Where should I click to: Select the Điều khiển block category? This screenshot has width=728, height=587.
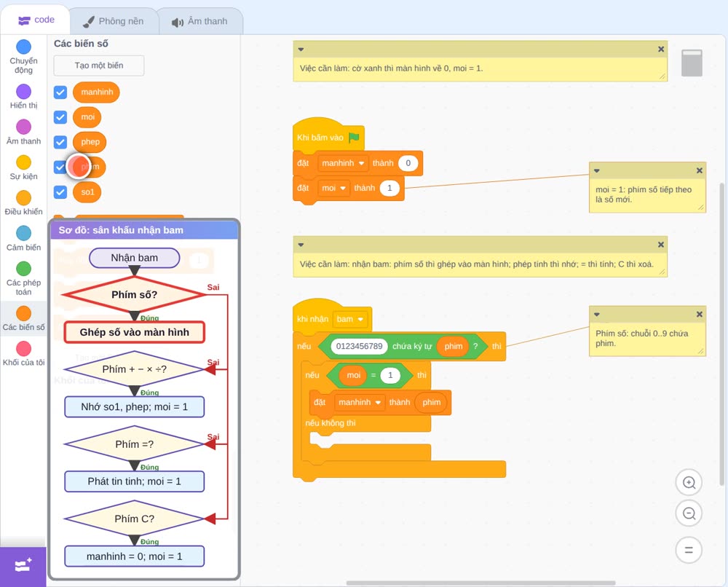pyautogui.click(x=23, y=203)
